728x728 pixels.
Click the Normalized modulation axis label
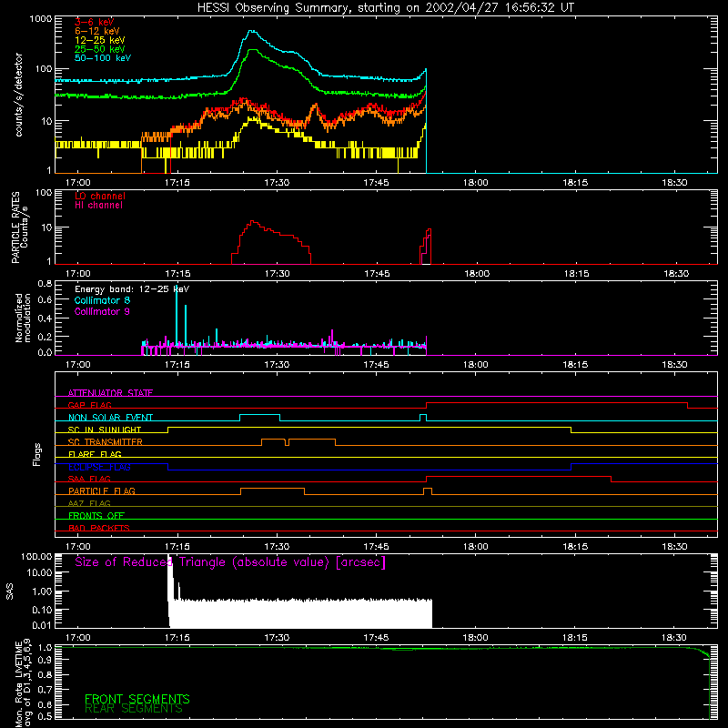coord(23,318)
